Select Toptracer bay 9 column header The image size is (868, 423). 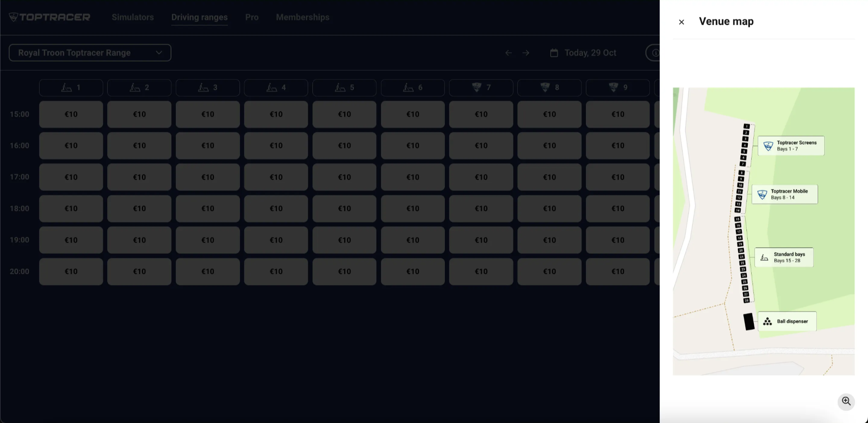618,88
